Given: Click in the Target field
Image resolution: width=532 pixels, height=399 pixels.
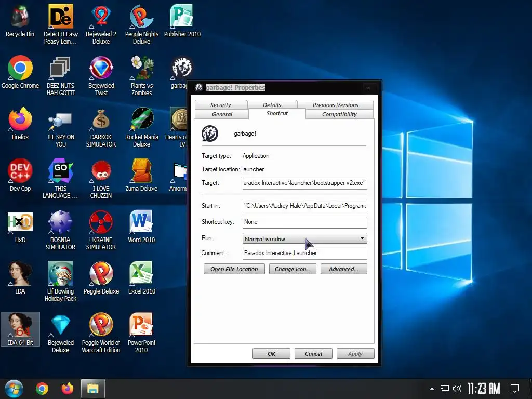Looking at the screenshot, I should pos(304,183).
